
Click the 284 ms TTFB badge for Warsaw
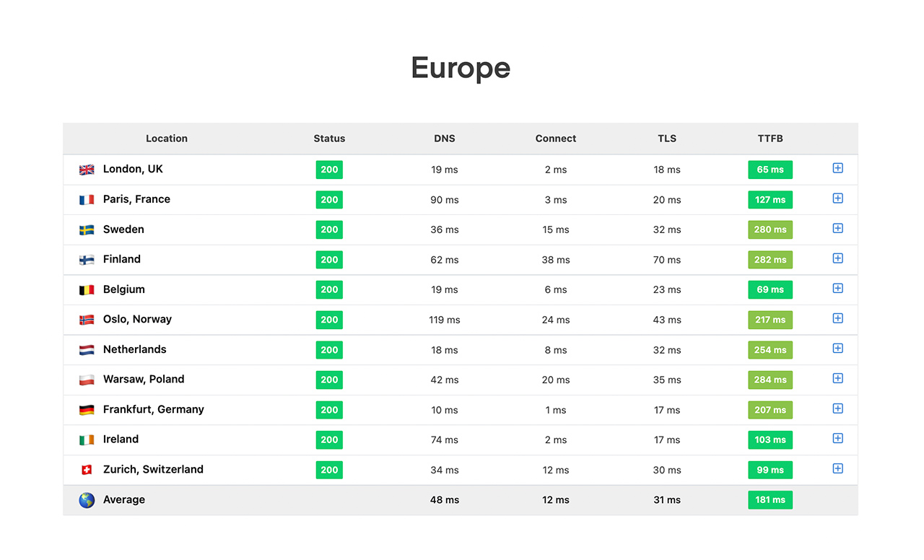click(x=770, y=380)
